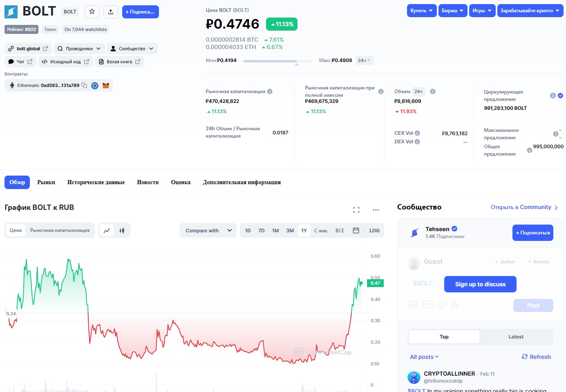
Task: Click the $BOLT post input field
Action: pos(422,283)
